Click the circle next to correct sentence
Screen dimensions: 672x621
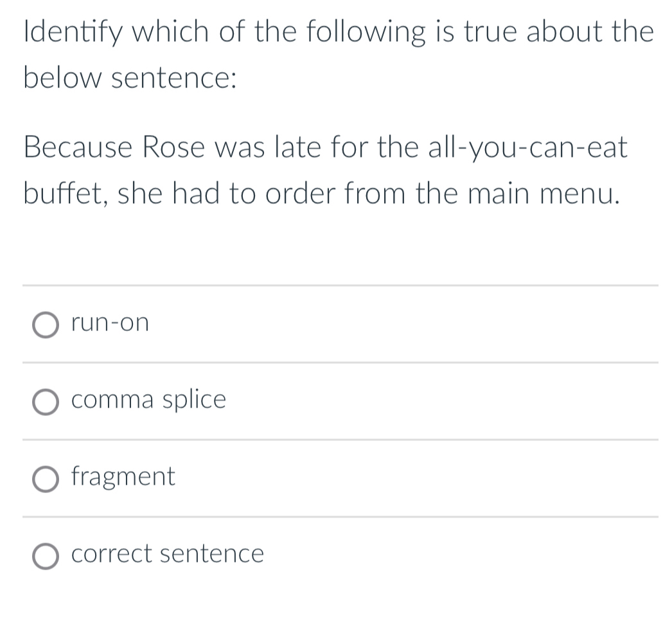coord(46,555)
